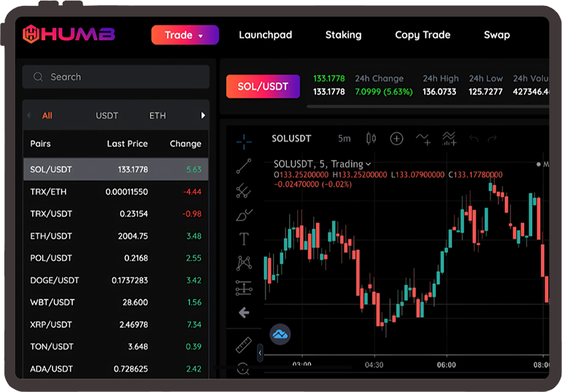The height and width of the screenshot is (392, 562).
Task: Select the ETH/USDT row in pairs list
Action: (115, 236)
